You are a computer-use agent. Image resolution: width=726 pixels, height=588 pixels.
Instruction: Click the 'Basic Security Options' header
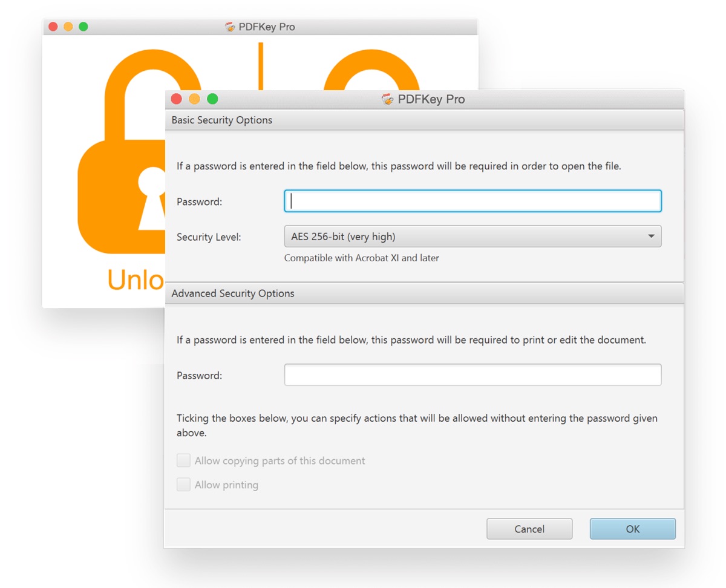click(x=221, y=120)
